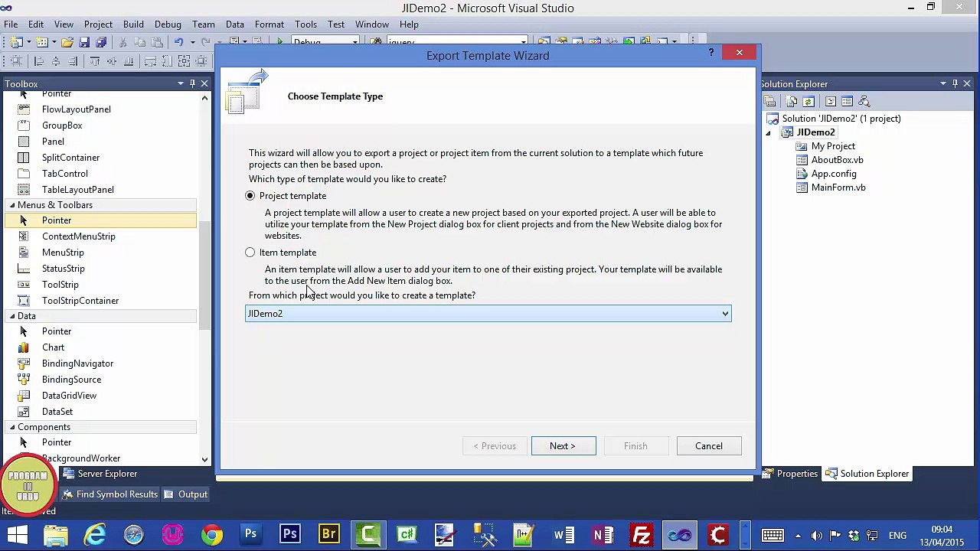The image size is (980, 551).
Task: Click the Save All toolbar icon
Action: (101, 42)
